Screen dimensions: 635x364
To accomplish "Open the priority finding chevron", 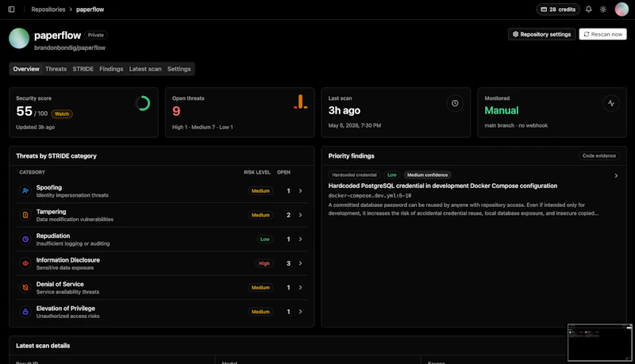I will 616,176.
